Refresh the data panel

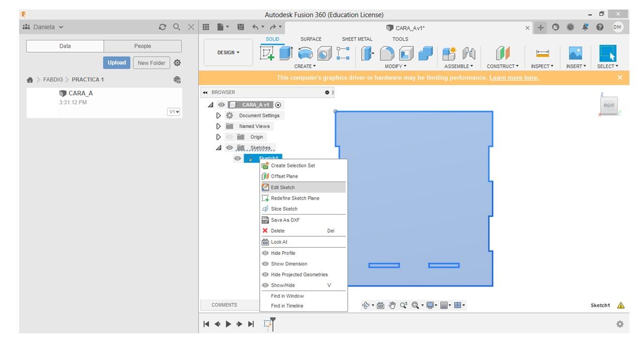point(162,27)
